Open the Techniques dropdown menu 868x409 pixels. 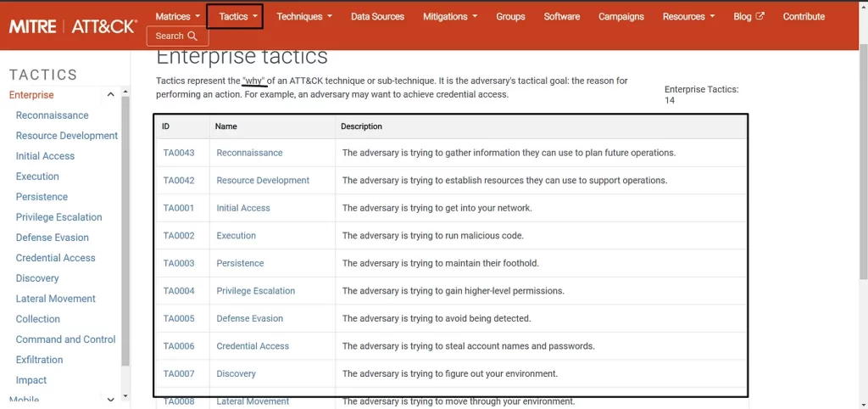point(304,17)
